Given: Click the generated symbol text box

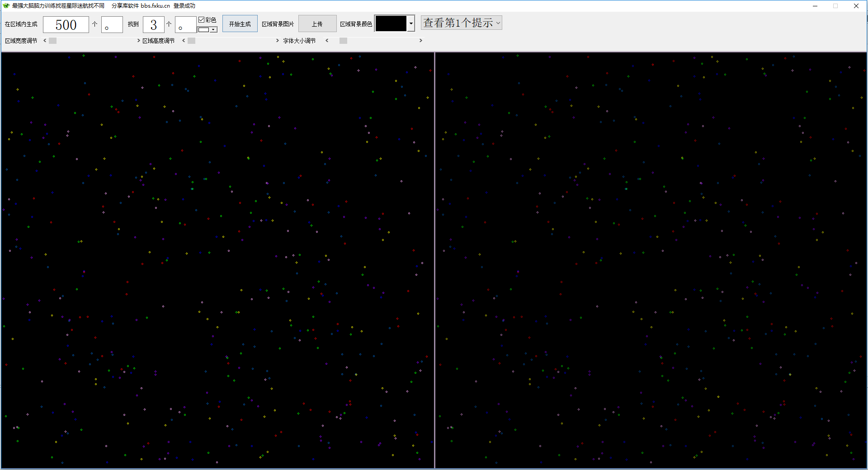Looking at the screenshot, I should (112, 24).
